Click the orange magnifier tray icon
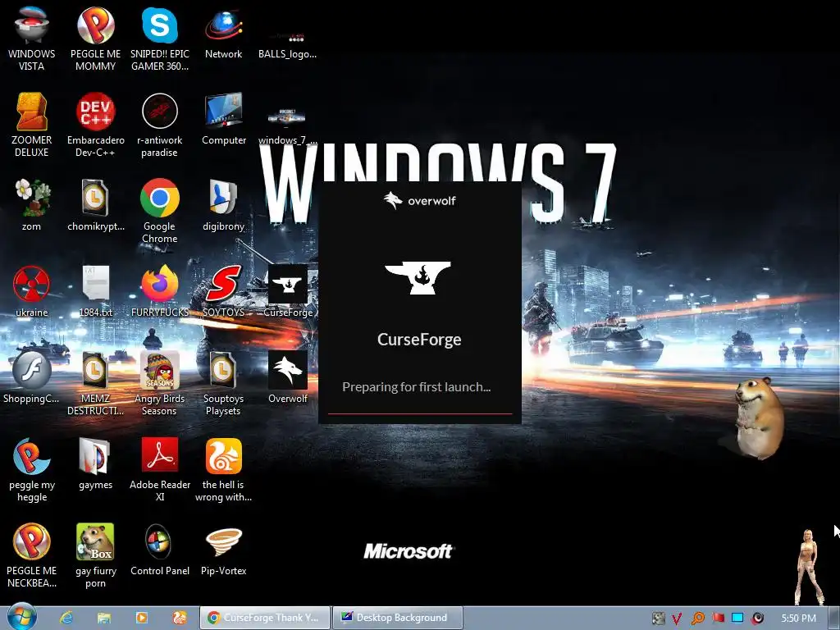Image resolution: width=840 pixels, height=630 pixels. [697, 619]
